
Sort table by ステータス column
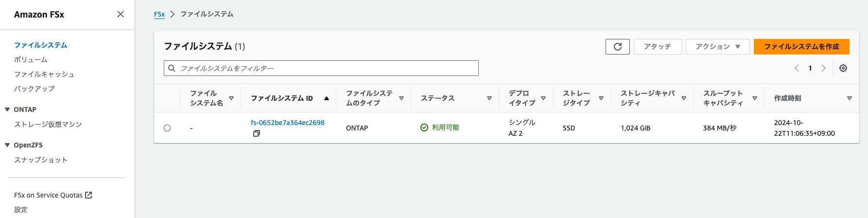coord(489,98)
